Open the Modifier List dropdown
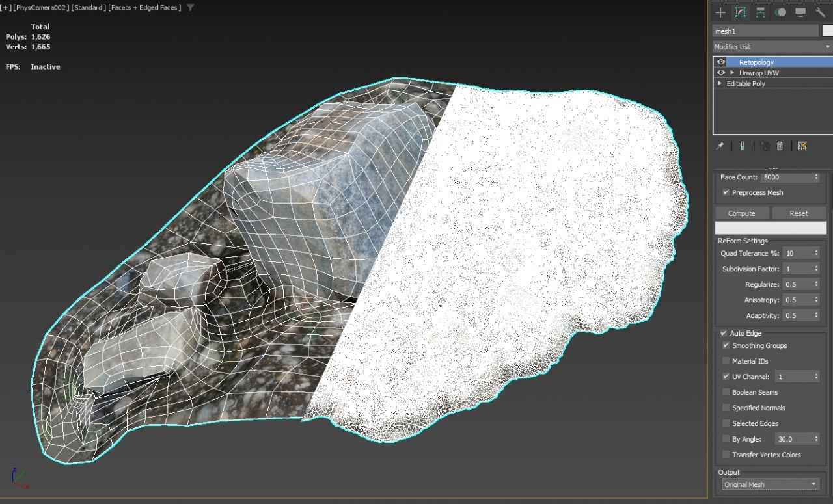Image resolution: width=833 pixels, height=504 pixels. pos(828,46)
